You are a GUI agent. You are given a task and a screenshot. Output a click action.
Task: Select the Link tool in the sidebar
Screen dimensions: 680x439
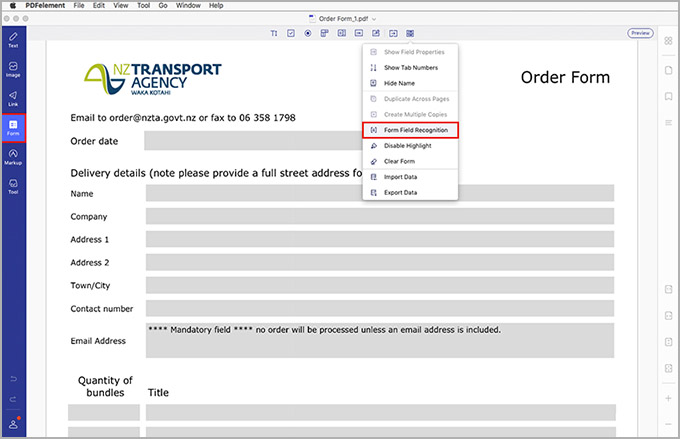(13, 98)
